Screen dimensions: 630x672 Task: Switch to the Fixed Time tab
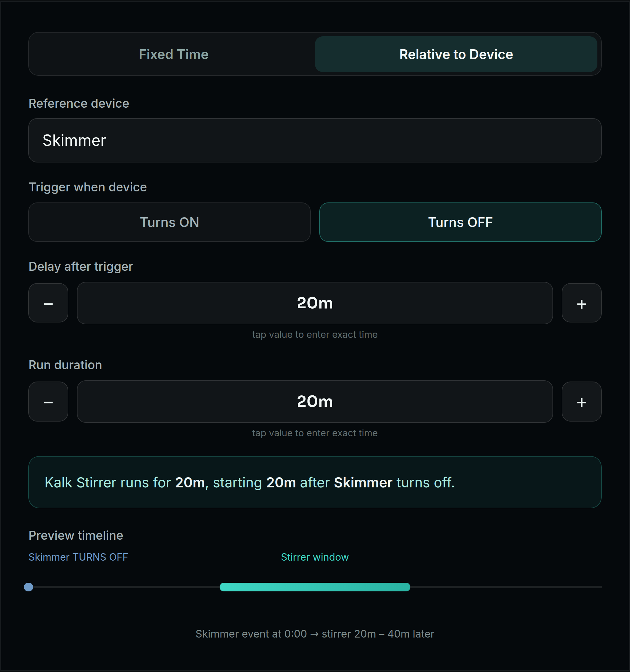click(x=173, y=54)
